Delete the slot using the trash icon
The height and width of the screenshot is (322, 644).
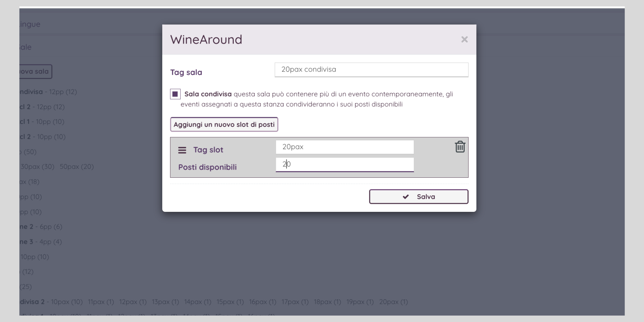pyautogui.click(x=460, y=147)
